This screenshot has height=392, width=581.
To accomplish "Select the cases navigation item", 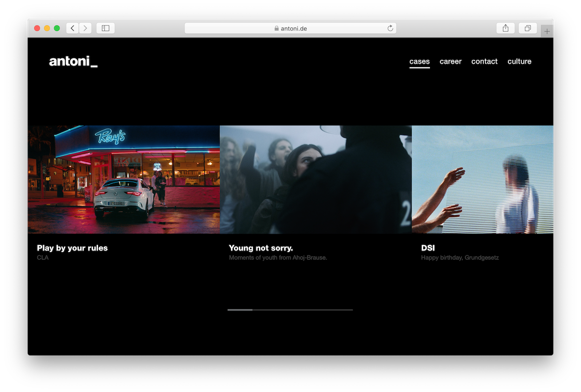I will (419, 61).
